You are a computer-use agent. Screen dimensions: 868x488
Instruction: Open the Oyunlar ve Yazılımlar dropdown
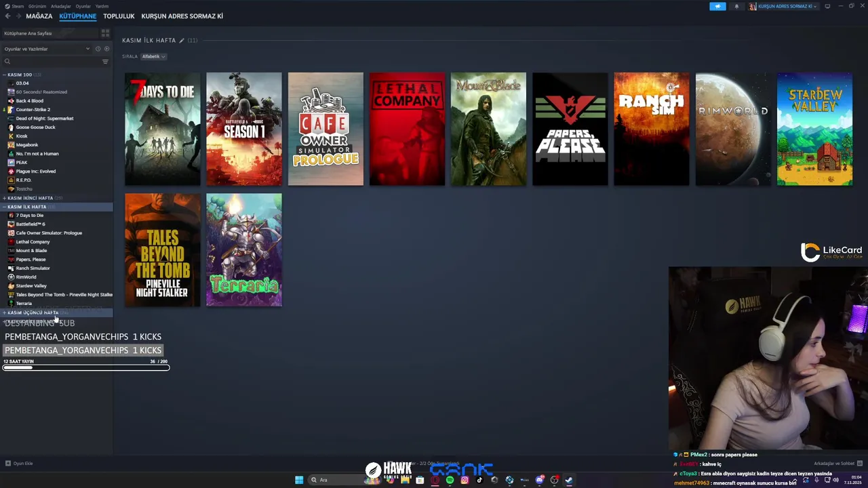(x=47, y=49)
